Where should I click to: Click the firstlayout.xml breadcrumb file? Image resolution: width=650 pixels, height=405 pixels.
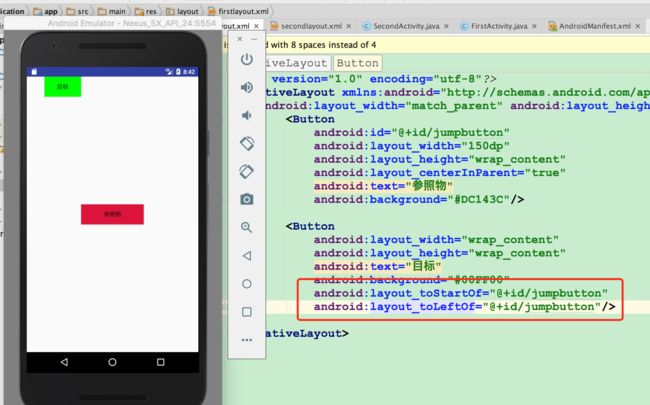pos(238,11)
